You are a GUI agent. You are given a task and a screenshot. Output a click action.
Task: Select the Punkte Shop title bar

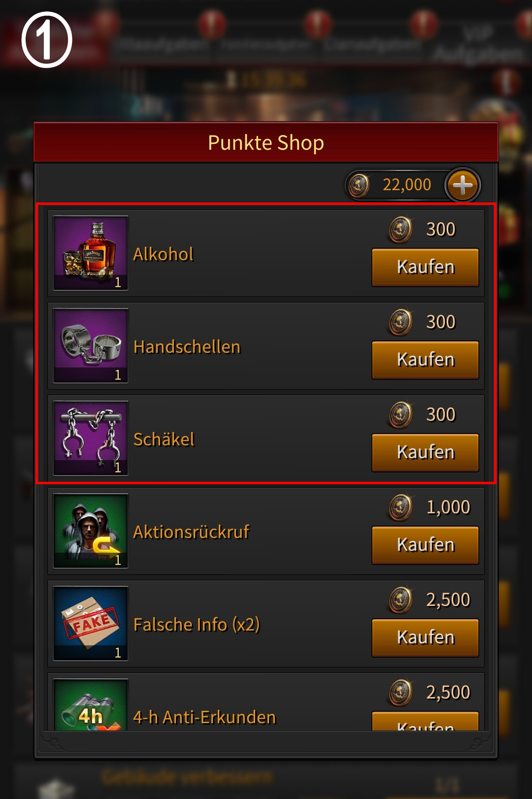pyautogui.click(x=266, y=142)
